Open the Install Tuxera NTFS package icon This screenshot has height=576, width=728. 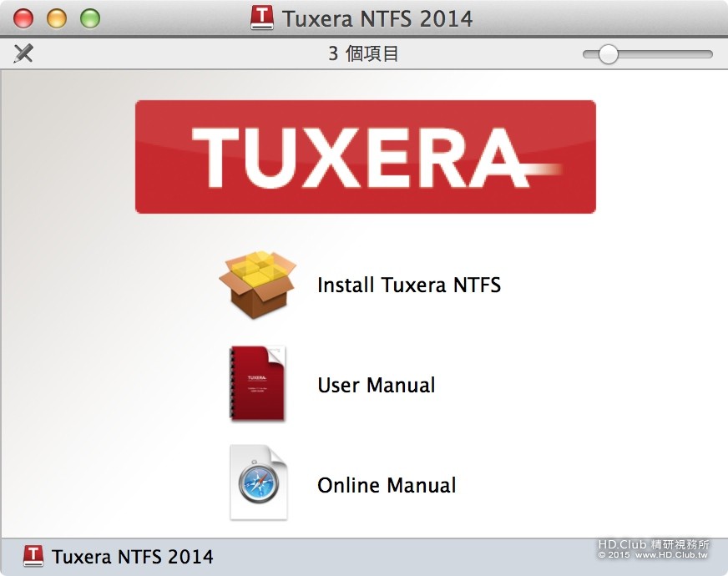(x=258, y=285)
